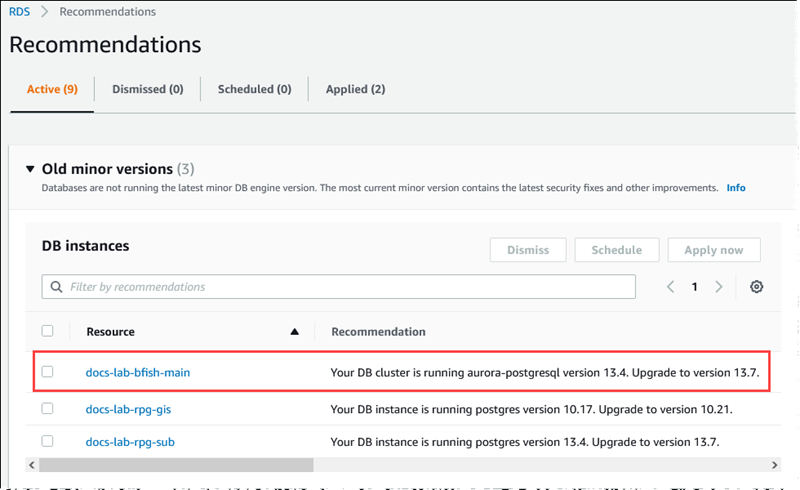Collapse the Old minor versions section
The image size is (800, 490).
[32, 169]
